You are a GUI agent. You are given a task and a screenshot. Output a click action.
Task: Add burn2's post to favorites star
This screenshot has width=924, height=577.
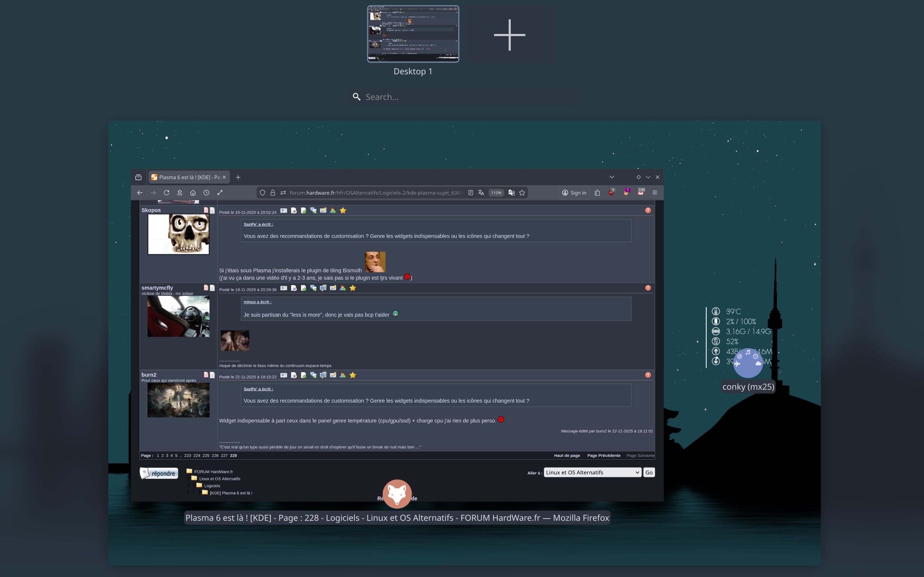(x=353, y=375)
